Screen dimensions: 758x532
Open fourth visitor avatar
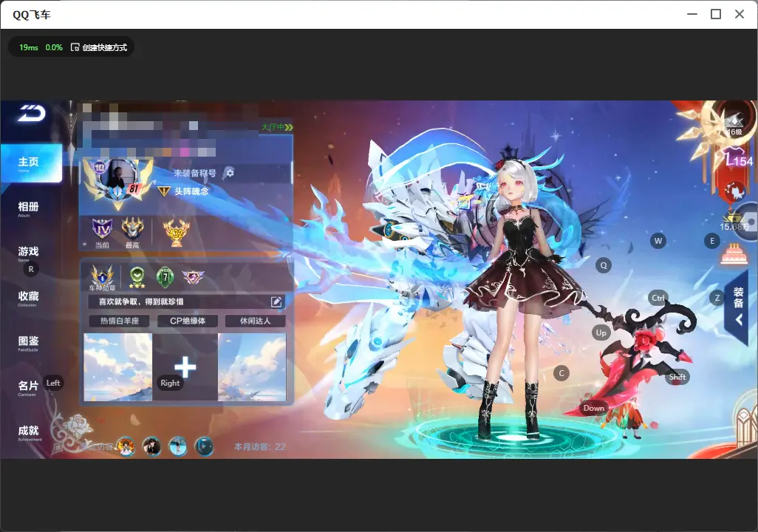[x=203, y=446]
